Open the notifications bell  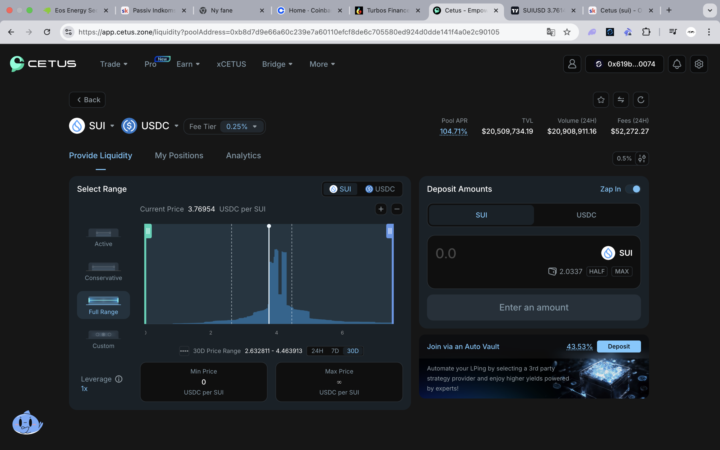pyautogui.click(x=677, y=64)
